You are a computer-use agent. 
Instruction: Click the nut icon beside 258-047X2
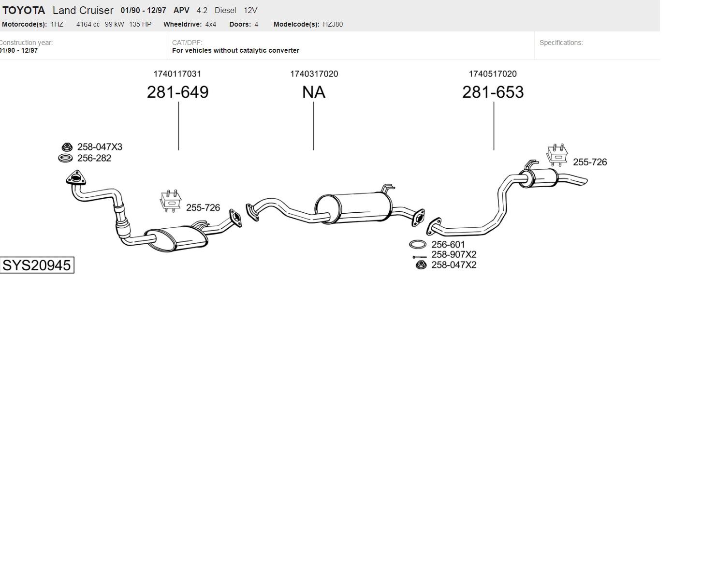click(x=421, y=265)
